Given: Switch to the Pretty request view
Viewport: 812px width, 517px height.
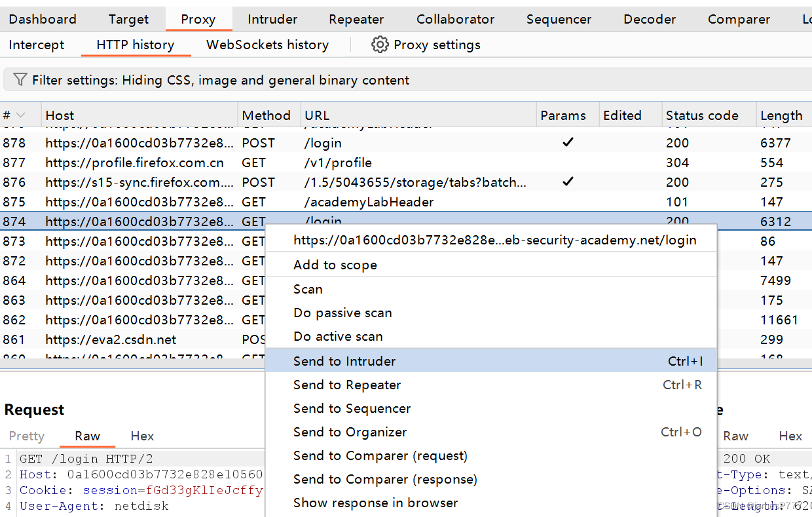Looking at the screenshot, I should point(26,436).
